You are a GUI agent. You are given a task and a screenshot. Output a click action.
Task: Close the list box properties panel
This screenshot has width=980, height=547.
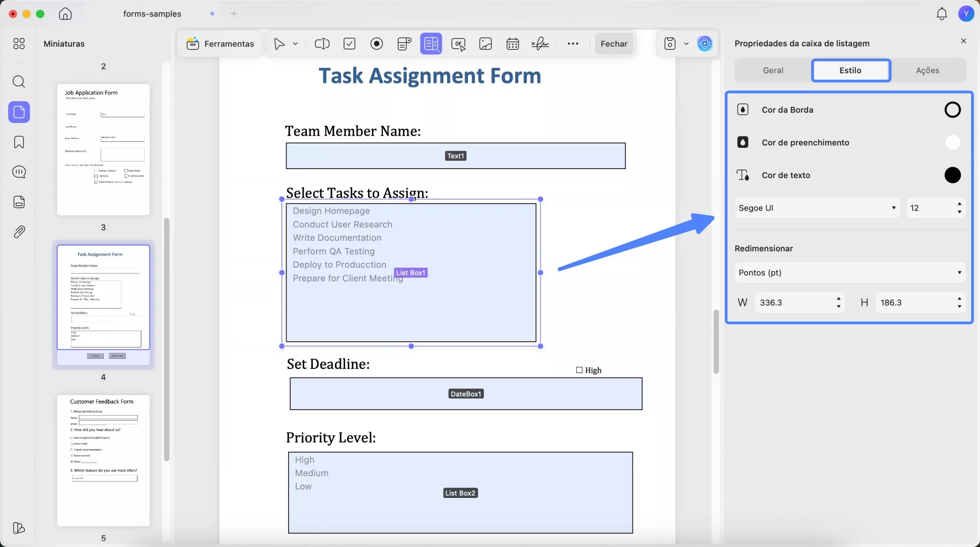(x=964, y=41)
